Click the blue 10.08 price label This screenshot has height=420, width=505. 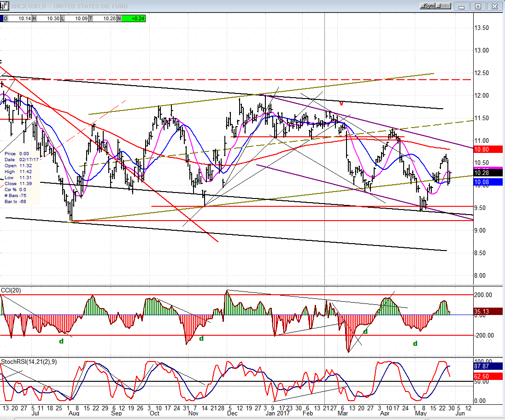(x=488, y=182)
